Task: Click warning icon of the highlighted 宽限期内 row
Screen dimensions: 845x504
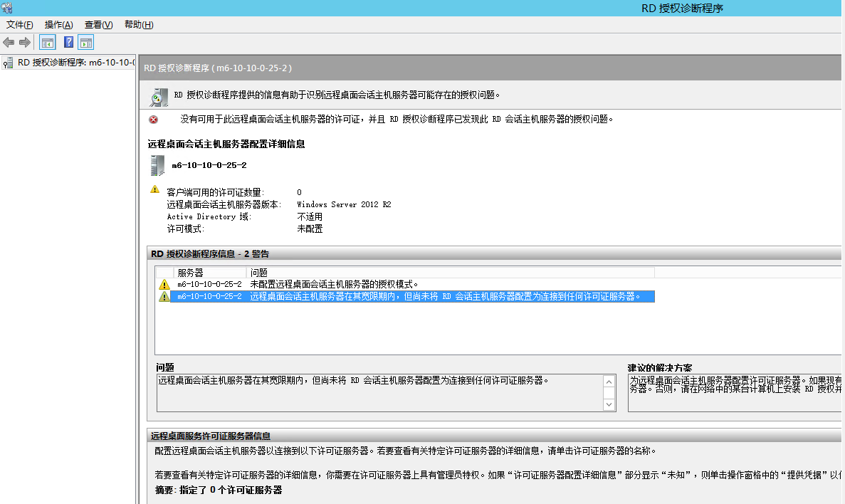Action: (164, 296)
